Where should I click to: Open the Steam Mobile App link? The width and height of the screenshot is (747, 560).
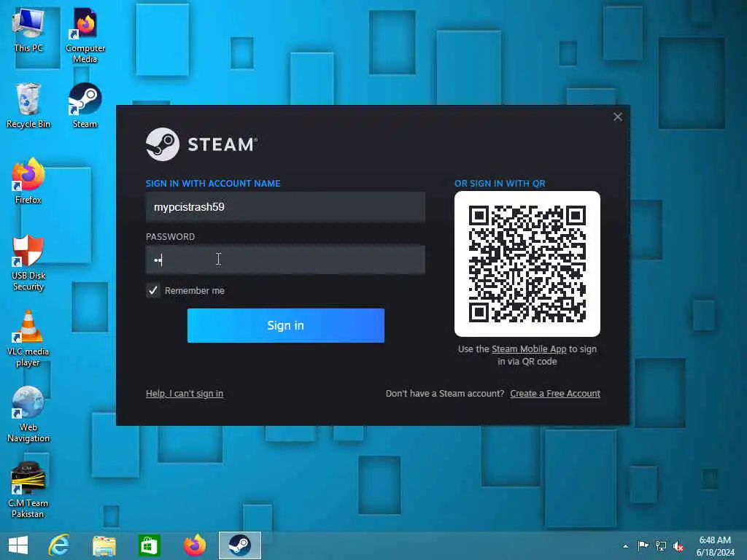[529, 349]
